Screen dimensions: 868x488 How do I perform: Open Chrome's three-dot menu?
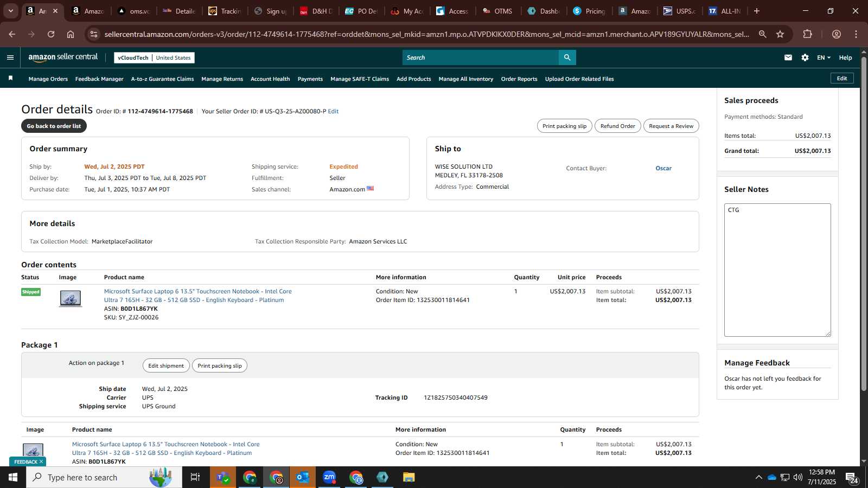click(x=856, y=34)
